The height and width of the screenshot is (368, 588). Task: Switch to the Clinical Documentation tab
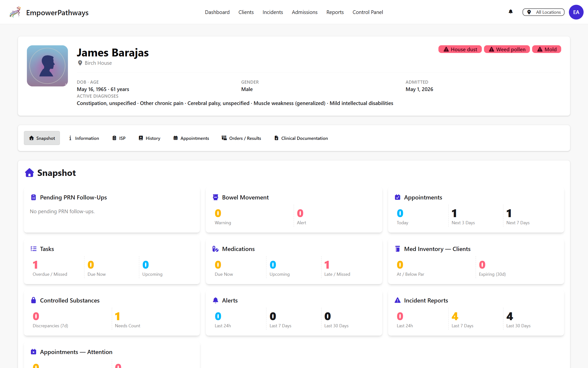point(301,138)
